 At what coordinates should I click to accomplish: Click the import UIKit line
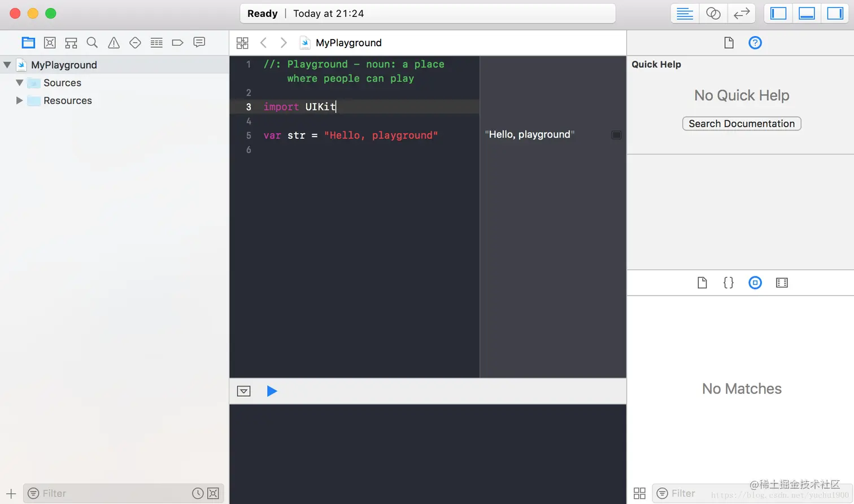tap(299, 107)
